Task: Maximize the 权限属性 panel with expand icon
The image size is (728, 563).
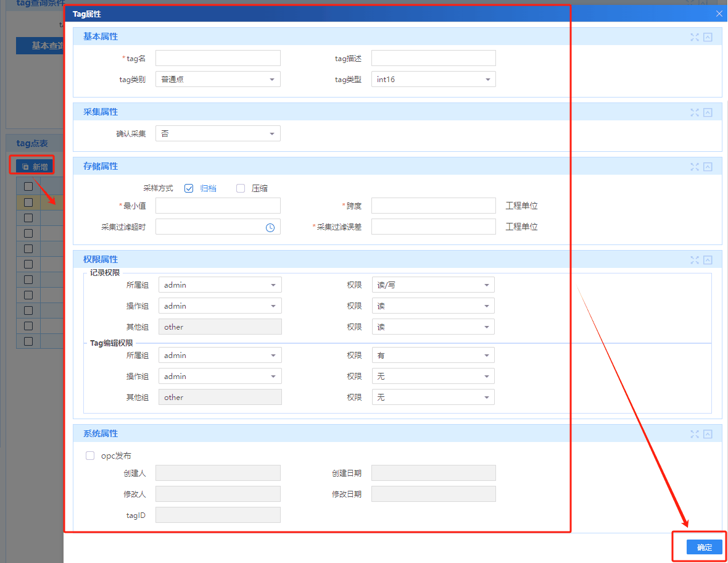Action: (694, 260)
